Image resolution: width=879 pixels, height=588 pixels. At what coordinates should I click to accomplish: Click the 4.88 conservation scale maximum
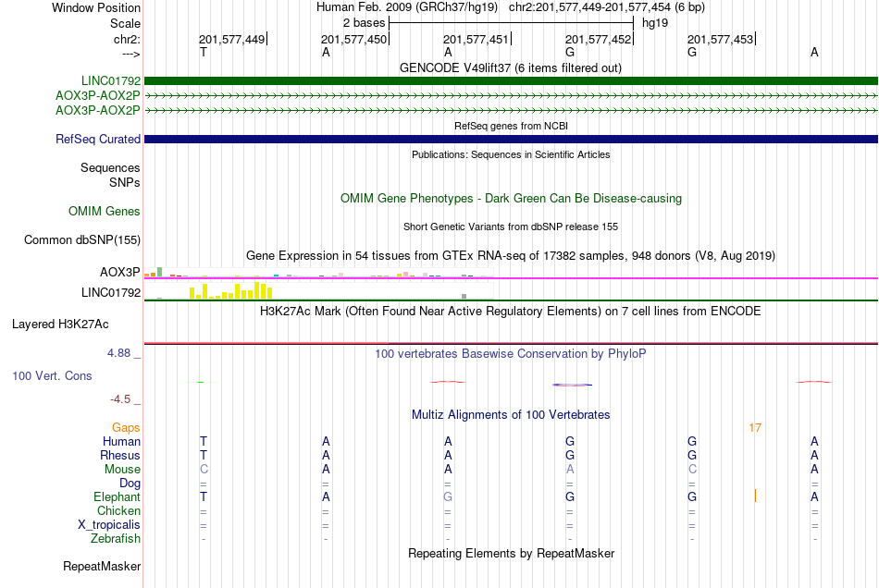(118, 353)
